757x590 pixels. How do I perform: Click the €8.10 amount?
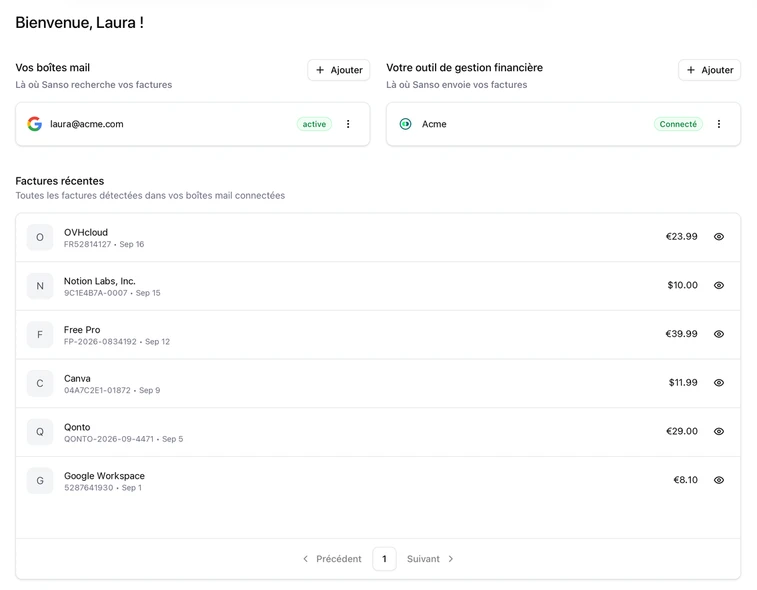(686, 480)
